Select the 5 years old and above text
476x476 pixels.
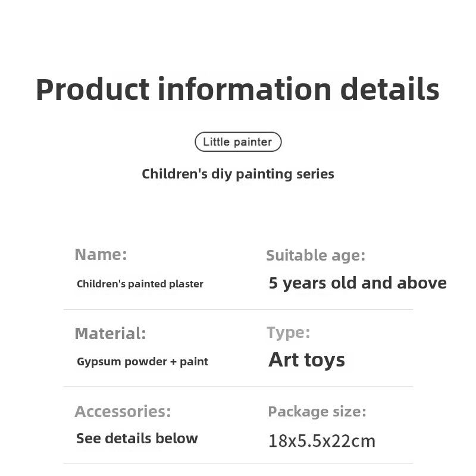[358, 283]
